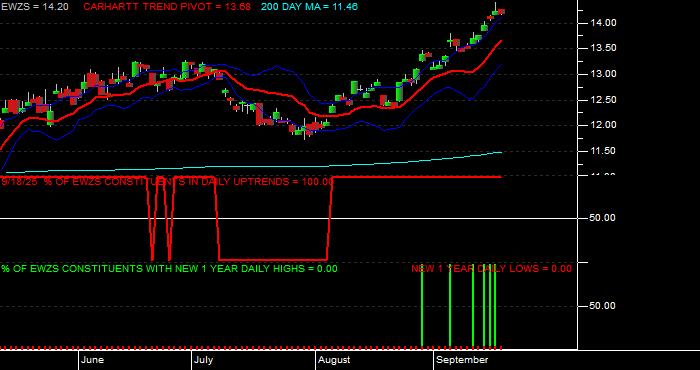Click the latest candlestick near 14.20
Screen dimensions: 700x370
501,11
